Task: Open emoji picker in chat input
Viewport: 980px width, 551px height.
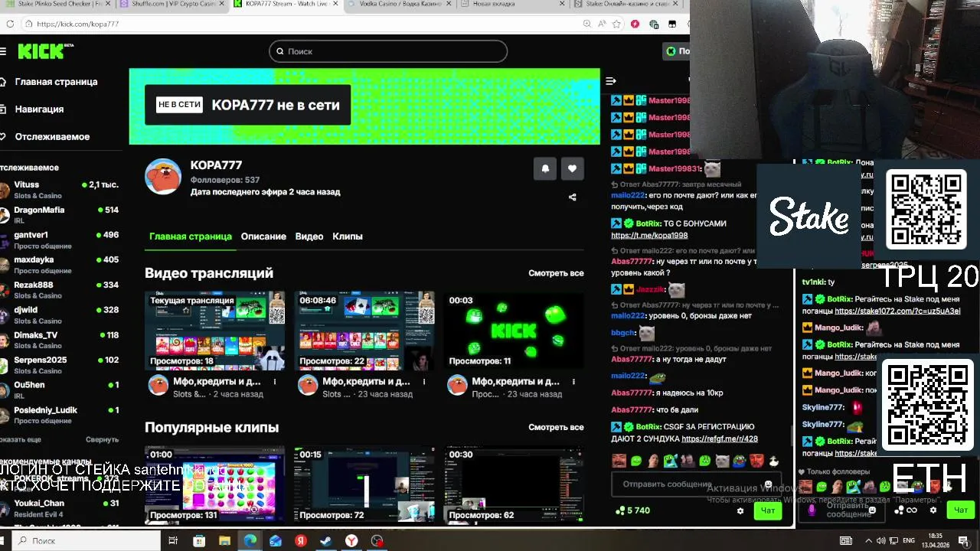Action: pyautogui.click(x=769, y=484)
